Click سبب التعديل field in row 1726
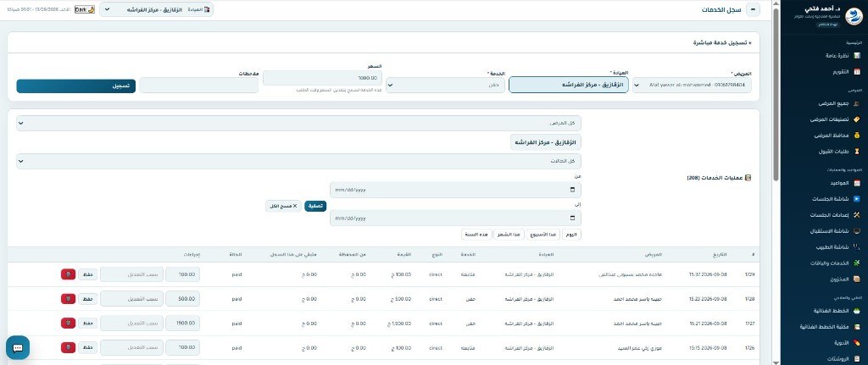 coord(131,348)
